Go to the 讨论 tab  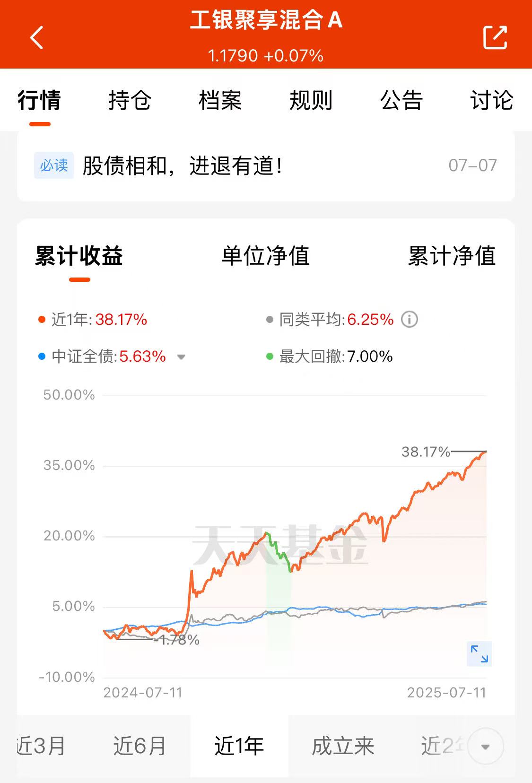[492, 100]
